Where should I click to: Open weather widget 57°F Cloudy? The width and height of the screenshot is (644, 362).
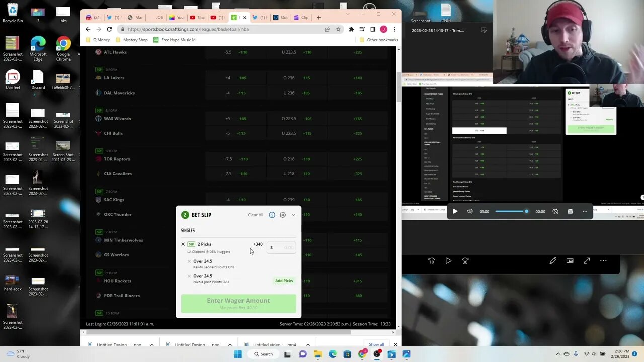click(18, 354)
